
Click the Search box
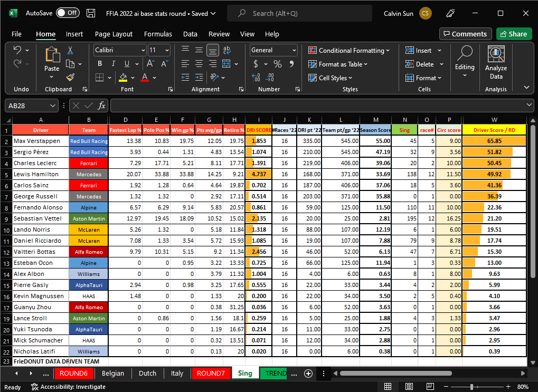299,13
